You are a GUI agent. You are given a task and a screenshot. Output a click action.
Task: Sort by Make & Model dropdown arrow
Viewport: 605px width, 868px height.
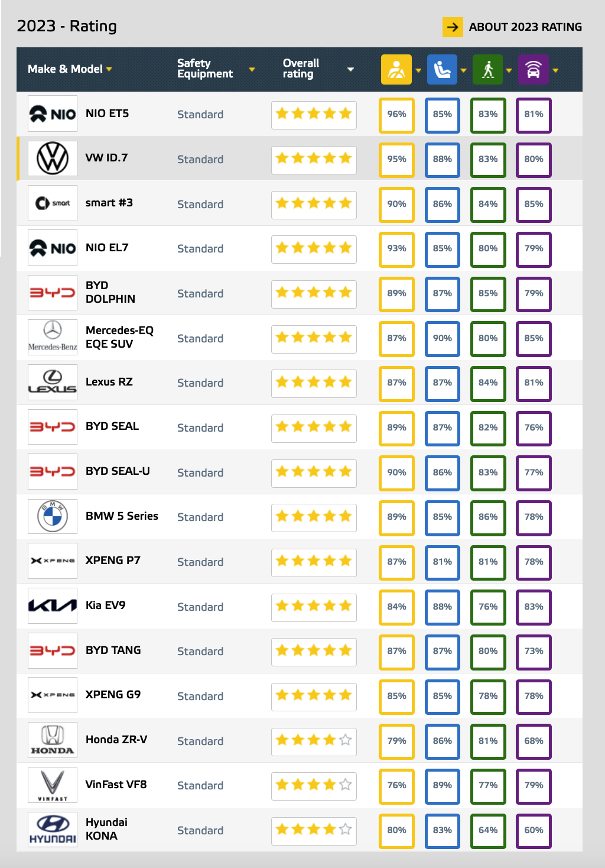click(x=109, y=69)
